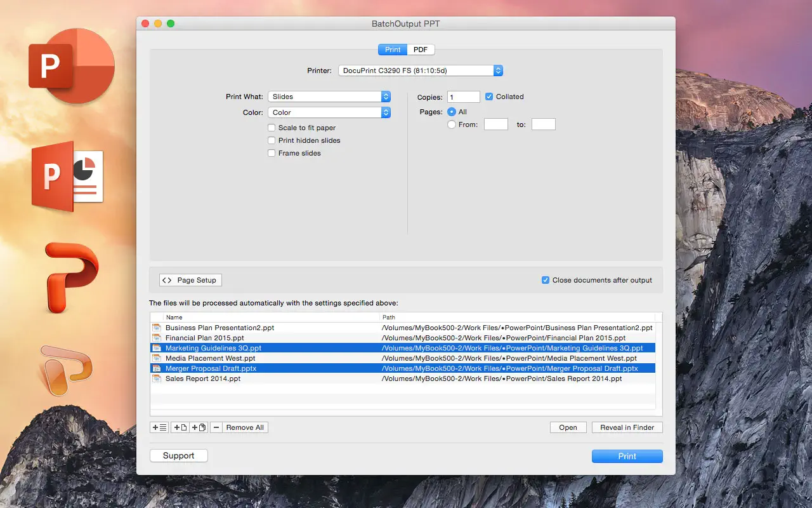The height and width of the screenshot is (508, 812).
Task: Click the red PowerPoint icon with chart document
Action: (67, 177)
